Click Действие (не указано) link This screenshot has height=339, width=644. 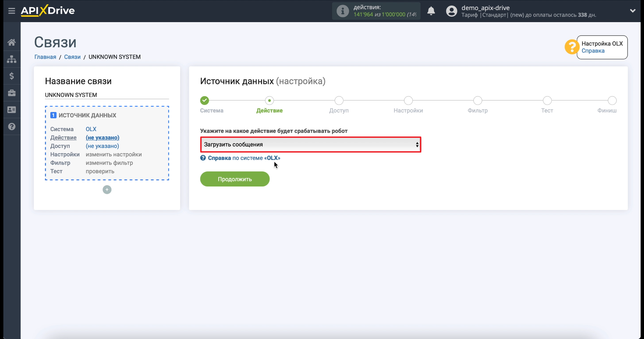pyautogui.click(x=102, y=137)
